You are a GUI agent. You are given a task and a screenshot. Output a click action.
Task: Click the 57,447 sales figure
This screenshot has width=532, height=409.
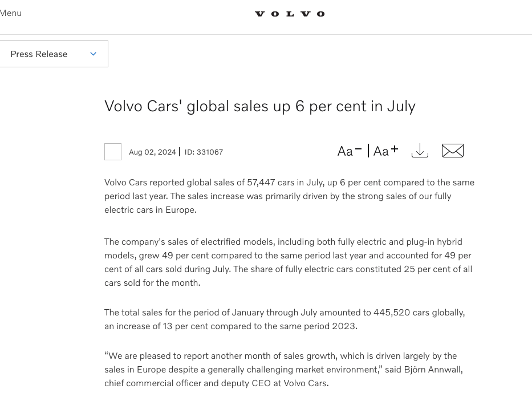tap(261, 183)
